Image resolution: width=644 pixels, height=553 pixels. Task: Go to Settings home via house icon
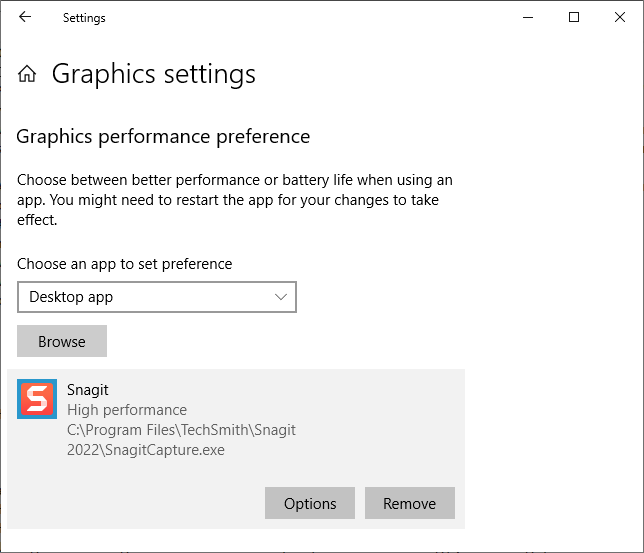tap(28, 74)
